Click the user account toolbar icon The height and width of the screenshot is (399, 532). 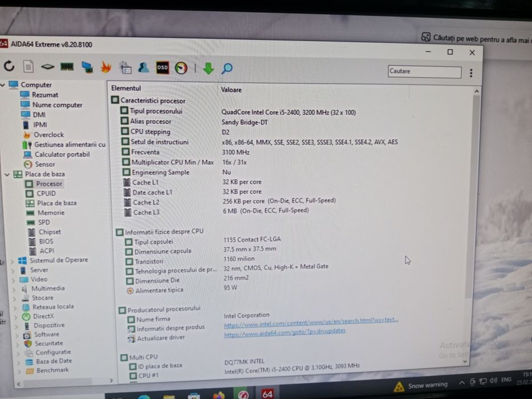143,67
